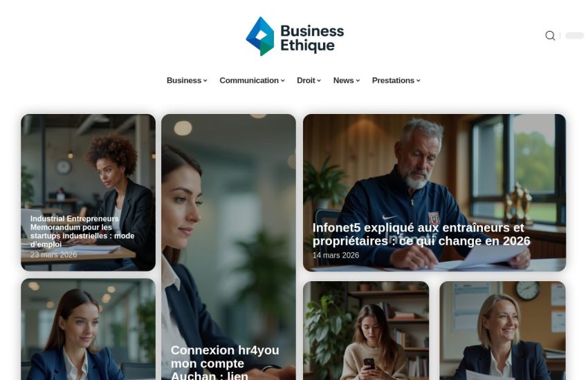
Task: Open the News menu chevron
Action: (358, 81)
